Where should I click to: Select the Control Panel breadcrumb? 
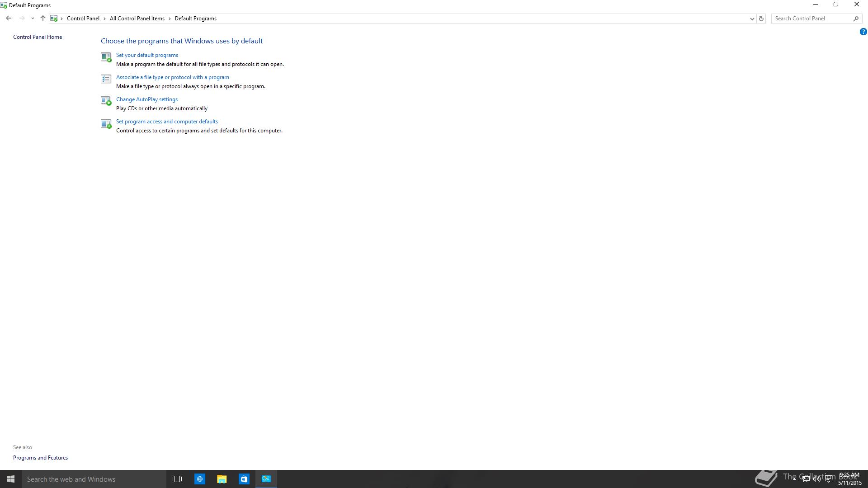click(x=83, y=19)
